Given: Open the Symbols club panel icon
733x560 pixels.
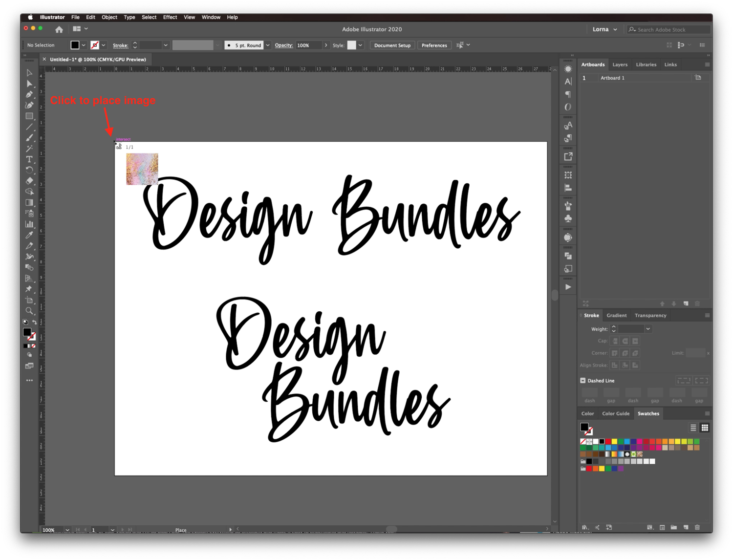Looking at the screenshot, I should [568, 219].
